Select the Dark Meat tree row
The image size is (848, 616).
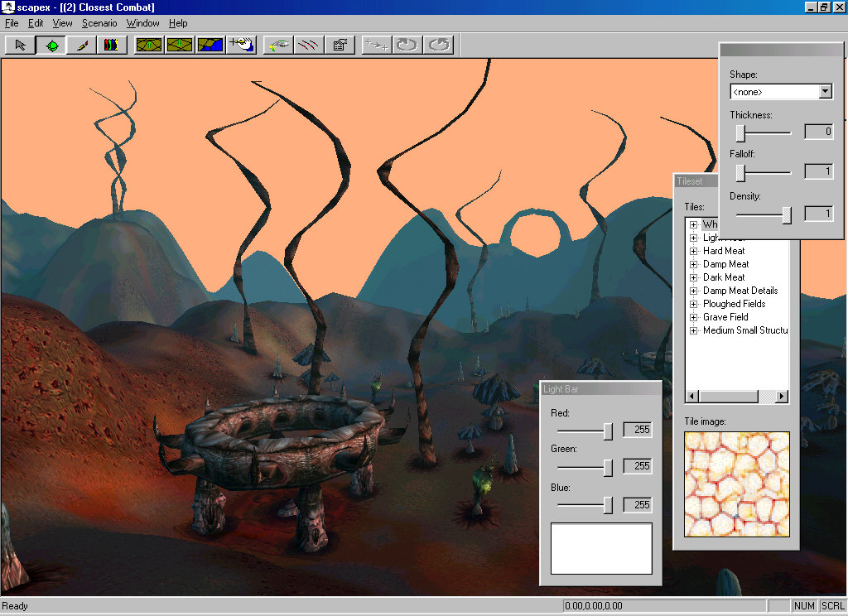point(724,277)
